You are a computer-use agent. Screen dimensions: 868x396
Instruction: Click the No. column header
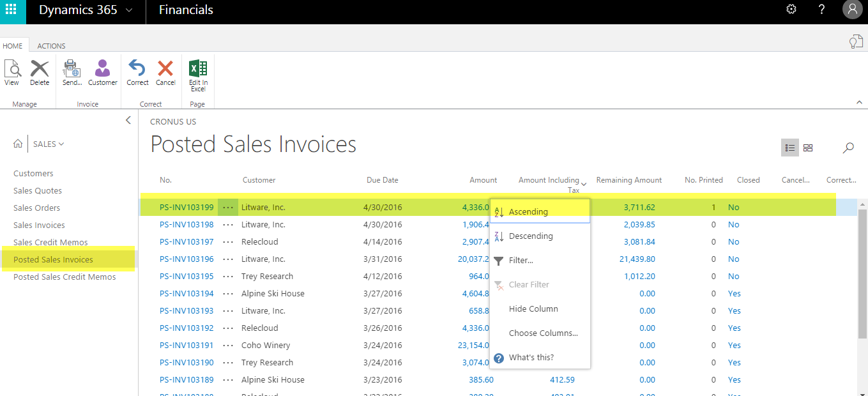pos(165,180)
